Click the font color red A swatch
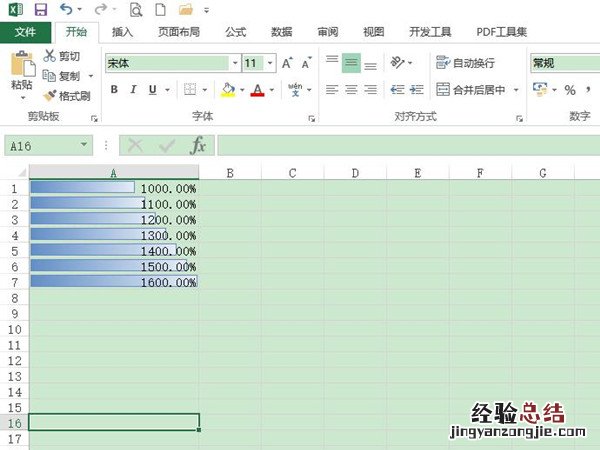 tap(257, 90)
